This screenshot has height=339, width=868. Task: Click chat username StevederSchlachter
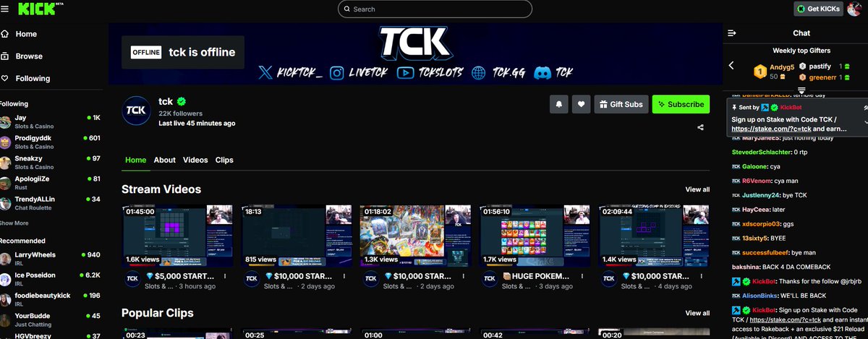[x=760, y=153]
